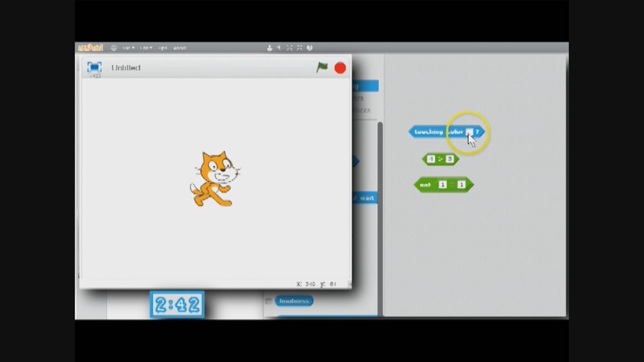Image resolution: width=644 pixels, height=362 pixels.
Task: Open the language globe menu
Action: (114, 48)
